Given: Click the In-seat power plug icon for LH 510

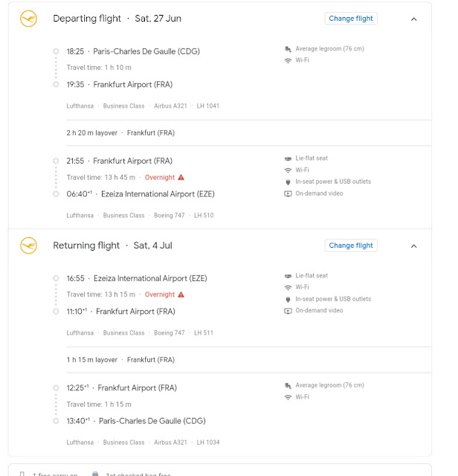Looking at the screenshot, I should coord(288,181).
